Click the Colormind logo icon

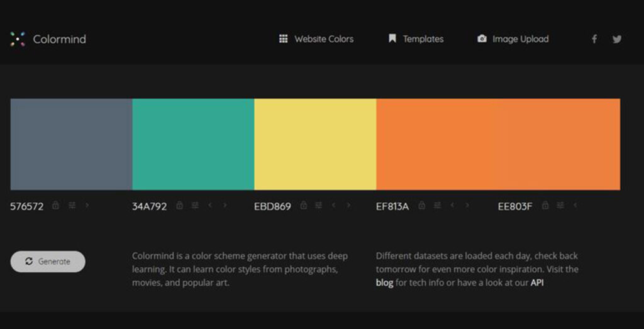pyautogui.click(x=18, y=39)
